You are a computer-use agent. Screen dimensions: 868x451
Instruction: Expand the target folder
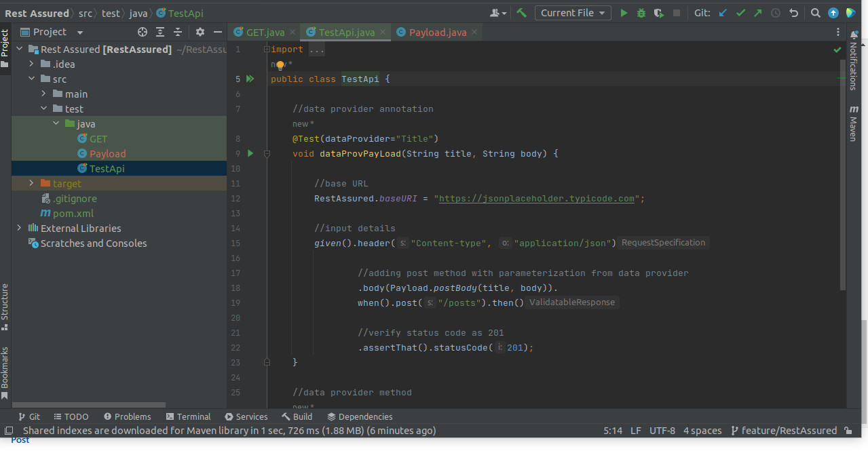[31, 183]
